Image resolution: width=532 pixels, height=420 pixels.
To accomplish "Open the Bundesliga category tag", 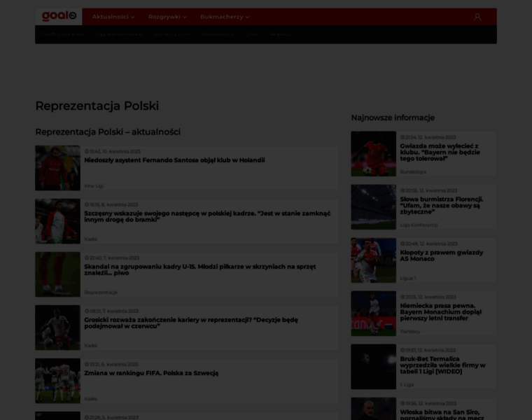I will click(413, 172).
